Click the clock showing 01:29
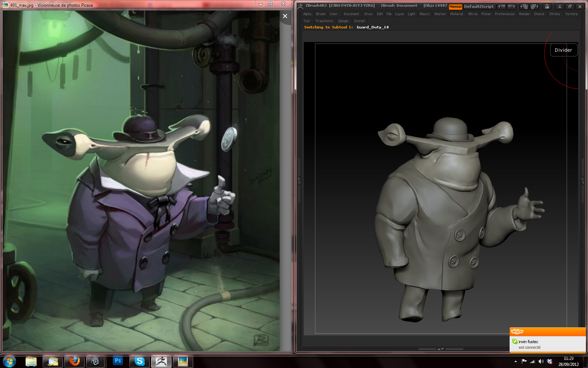This screenshot has height=368, width=588. (568, 359)
